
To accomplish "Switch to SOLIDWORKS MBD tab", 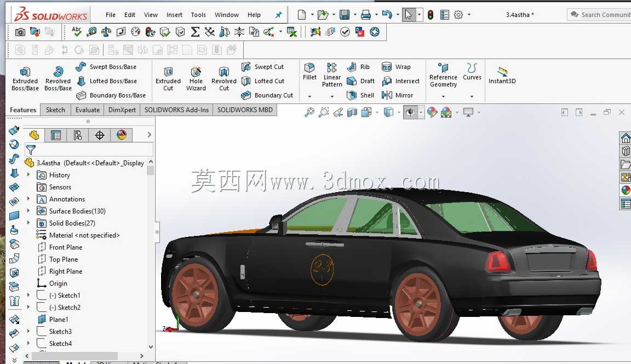I will click(x=245, y=110).
